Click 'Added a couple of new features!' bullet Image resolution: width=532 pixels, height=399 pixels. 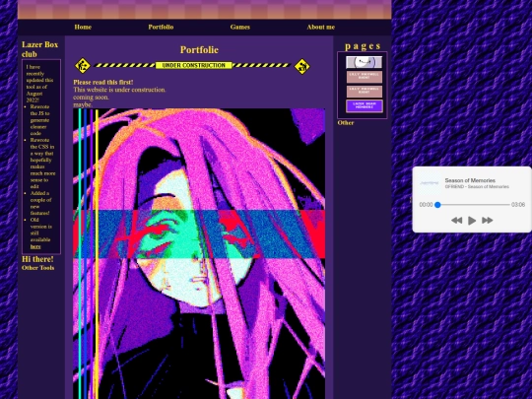pos(40,203)
